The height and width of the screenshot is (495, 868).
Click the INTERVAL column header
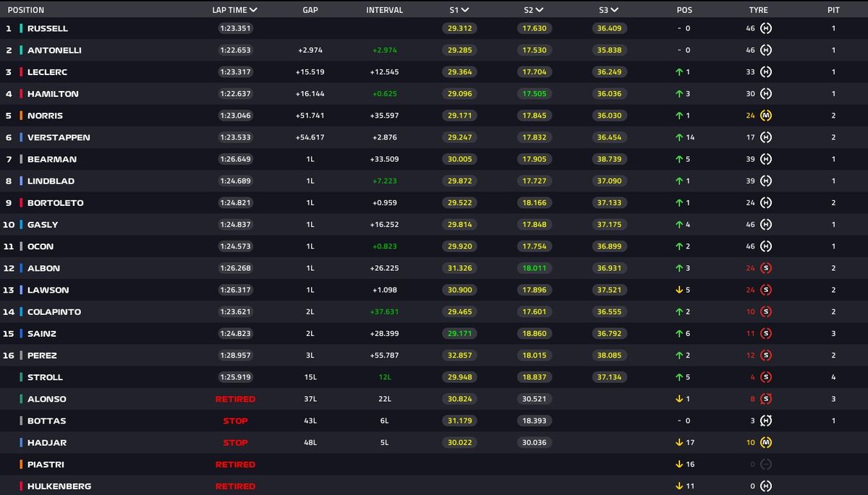coord(384,10)
